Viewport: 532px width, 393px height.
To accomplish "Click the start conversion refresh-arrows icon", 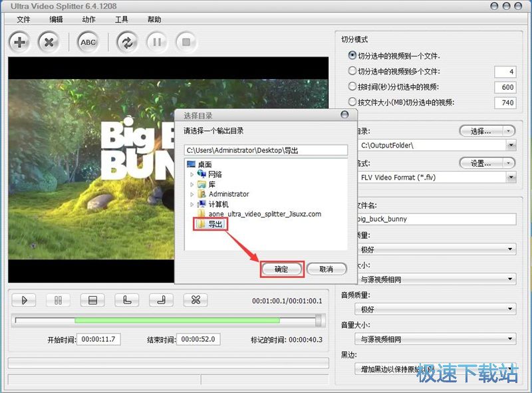I will [x=127, y=43].
